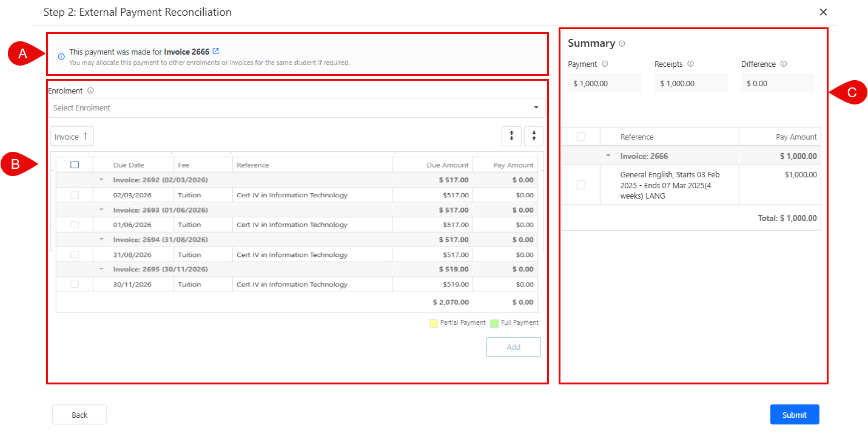Screen dimensions: 868x436
Task: Open Invoice 2666 external link icon
Action: (x=216, y=52)
